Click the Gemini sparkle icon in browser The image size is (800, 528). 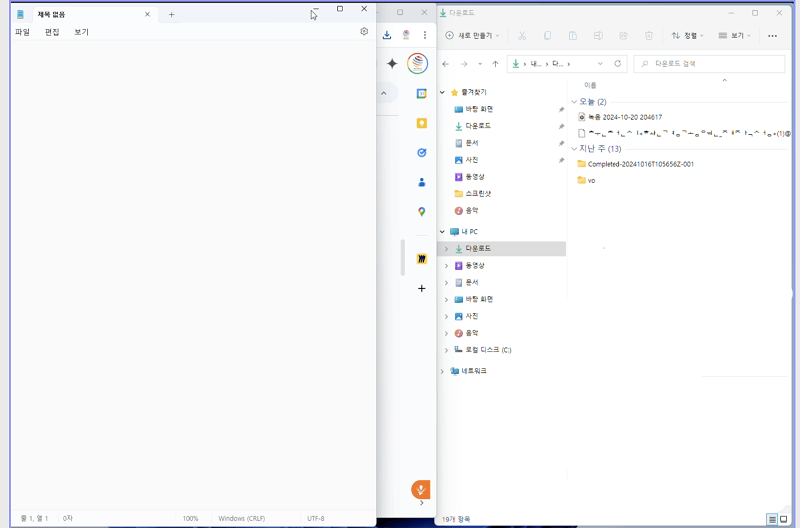(392, 63)
